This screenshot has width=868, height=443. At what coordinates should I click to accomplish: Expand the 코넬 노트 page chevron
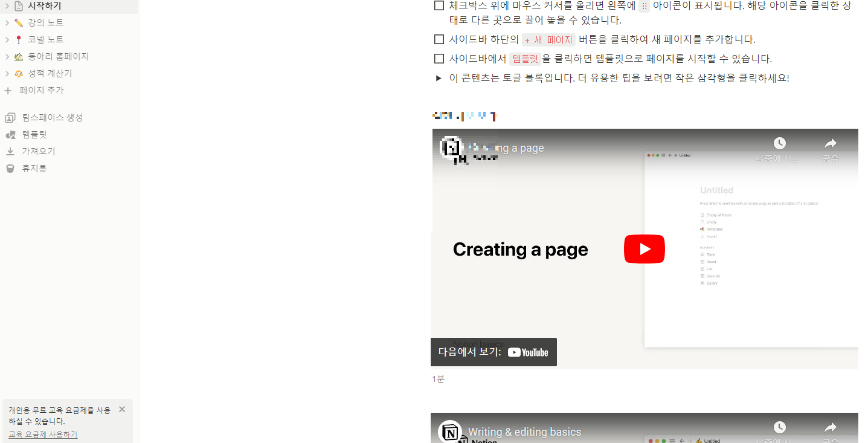(7, 39)
